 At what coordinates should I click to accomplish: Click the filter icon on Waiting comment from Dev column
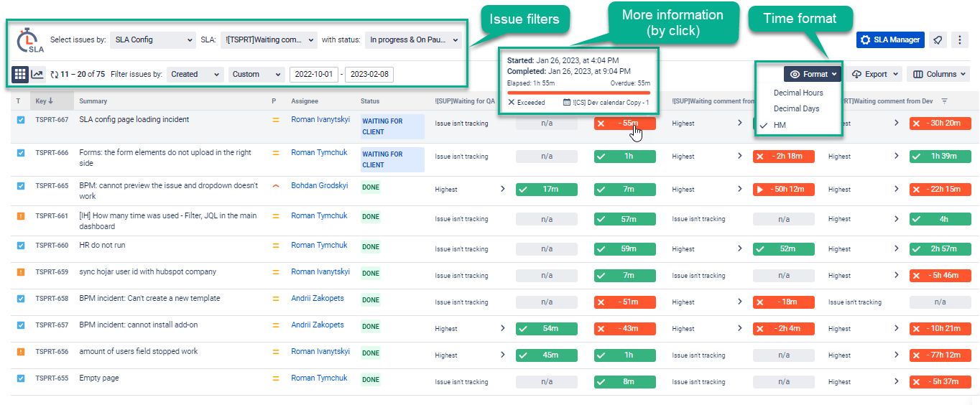[945, 101]
